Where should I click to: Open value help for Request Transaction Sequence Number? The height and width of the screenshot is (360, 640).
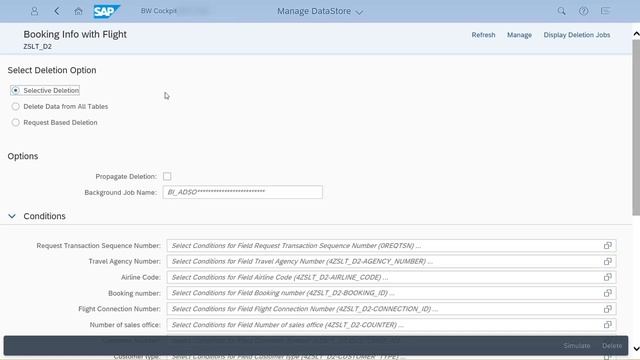[x=607, y=245]
